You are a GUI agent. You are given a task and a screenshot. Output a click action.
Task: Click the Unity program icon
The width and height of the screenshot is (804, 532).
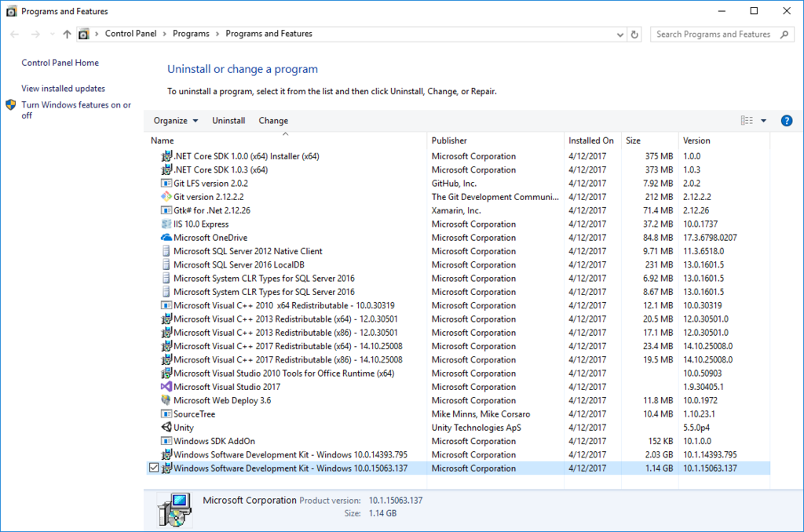pos(166,428)
